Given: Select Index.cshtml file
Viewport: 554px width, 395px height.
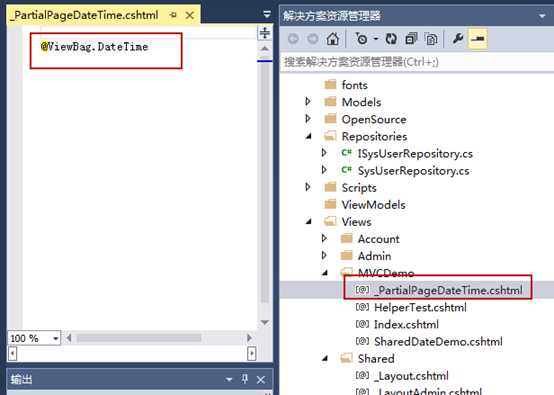Looking at the screenshot, I should pyautogui.click(x=406, y=324).
